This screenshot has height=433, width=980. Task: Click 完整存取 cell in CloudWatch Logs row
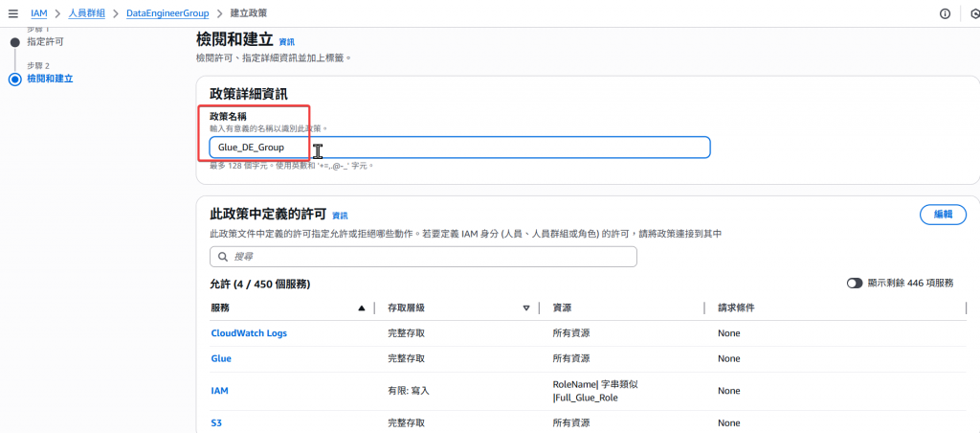407,332
